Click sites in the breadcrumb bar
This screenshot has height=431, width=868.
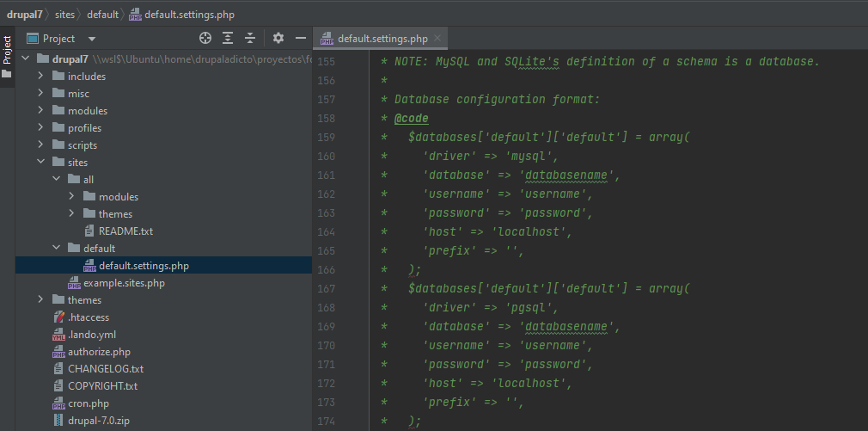[x=64, y=15]
